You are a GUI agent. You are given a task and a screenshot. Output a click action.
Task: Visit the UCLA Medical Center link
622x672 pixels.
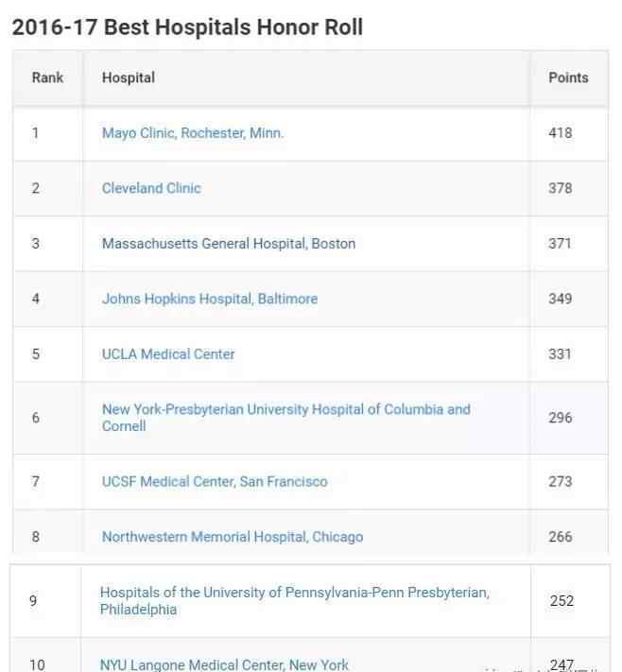click(168, 354)
